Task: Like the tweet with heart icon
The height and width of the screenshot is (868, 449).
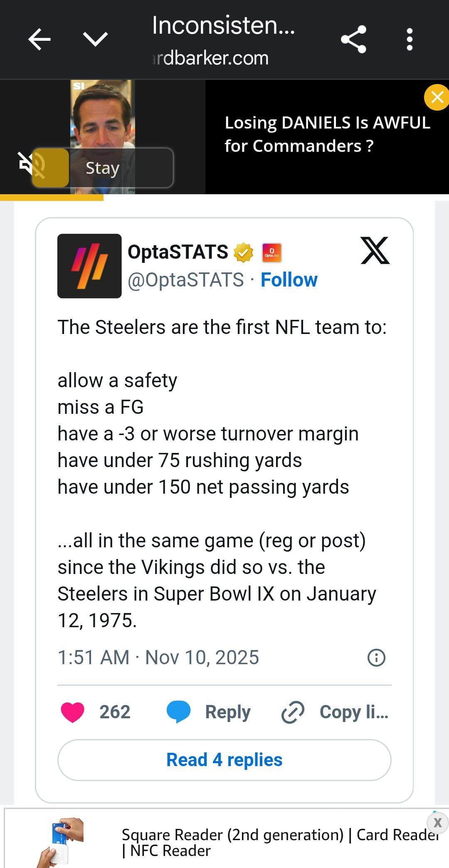Action: [x=73, y=712]
